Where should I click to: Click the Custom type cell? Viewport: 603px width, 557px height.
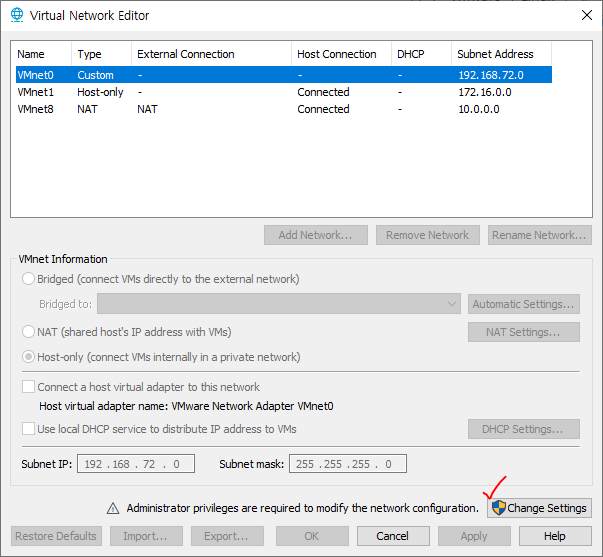[95, 75]
